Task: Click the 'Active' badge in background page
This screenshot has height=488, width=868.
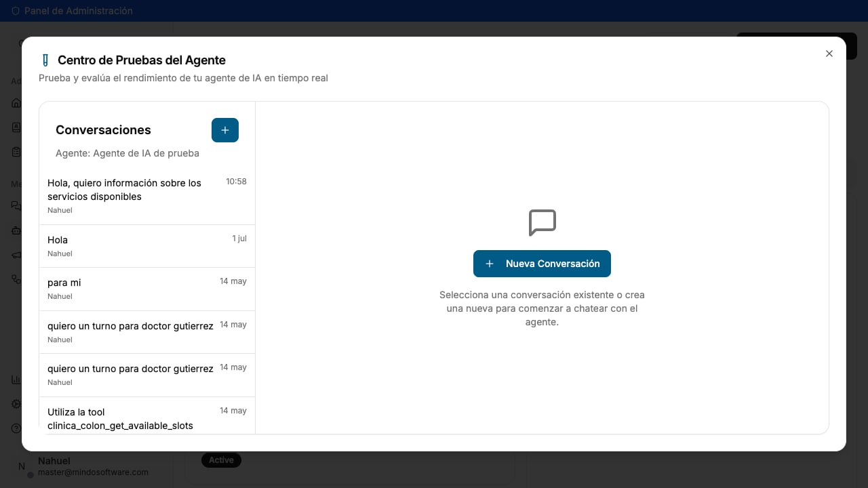Action: (221, 460)
